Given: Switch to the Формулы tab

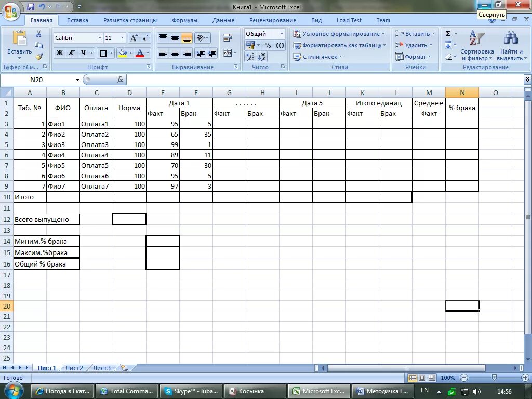Looking at the screenshot, I should click(184, 20).
